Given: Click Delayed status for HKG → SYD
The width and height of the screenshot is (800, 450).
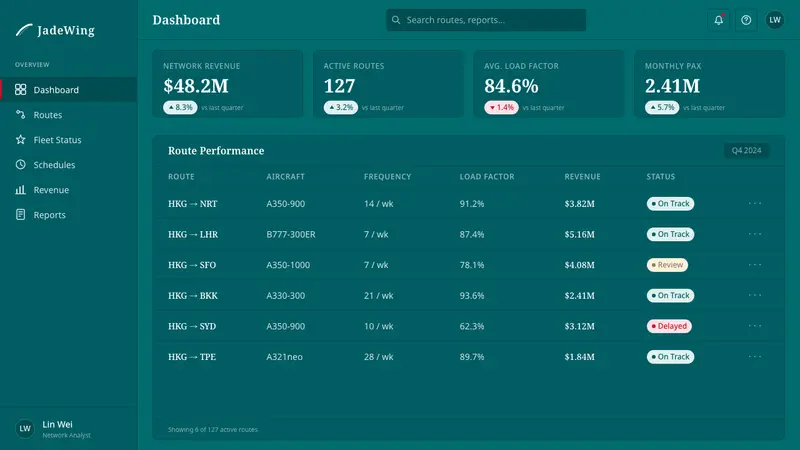Looking at the screenshot, I should click(669, 326).
